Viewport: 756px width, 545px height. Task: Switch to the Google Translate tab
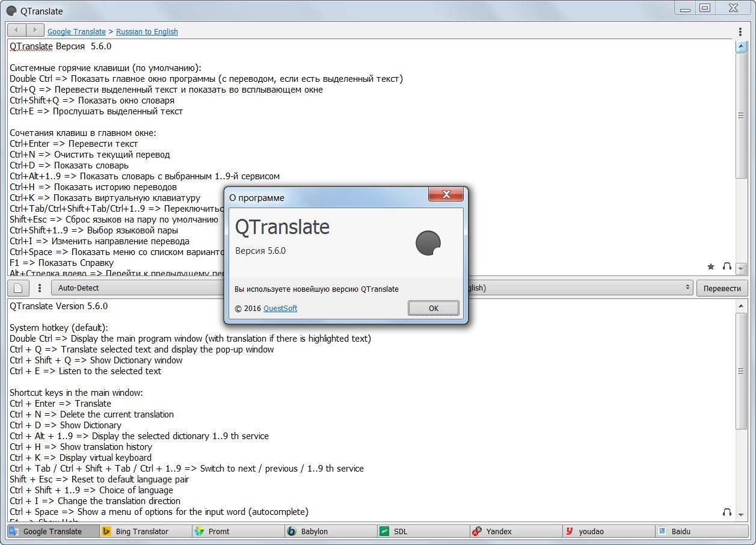(53, 531)
